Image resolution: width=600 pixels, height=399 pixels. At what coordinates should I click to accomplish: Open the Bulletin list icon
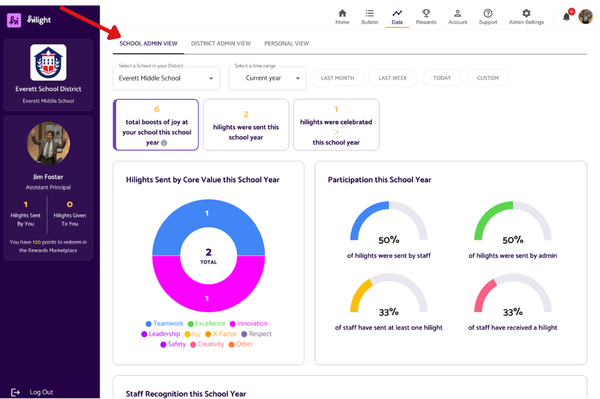[x=369, y=13]
